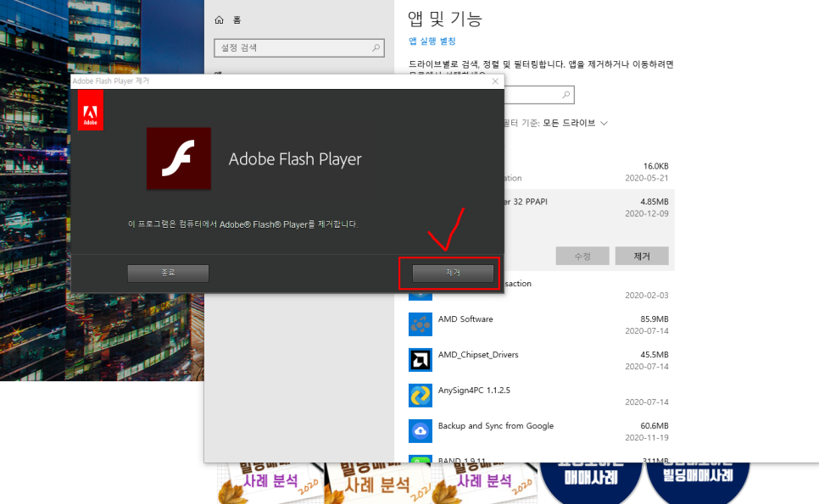Click the Flash Player logo icon

point(179,158)
